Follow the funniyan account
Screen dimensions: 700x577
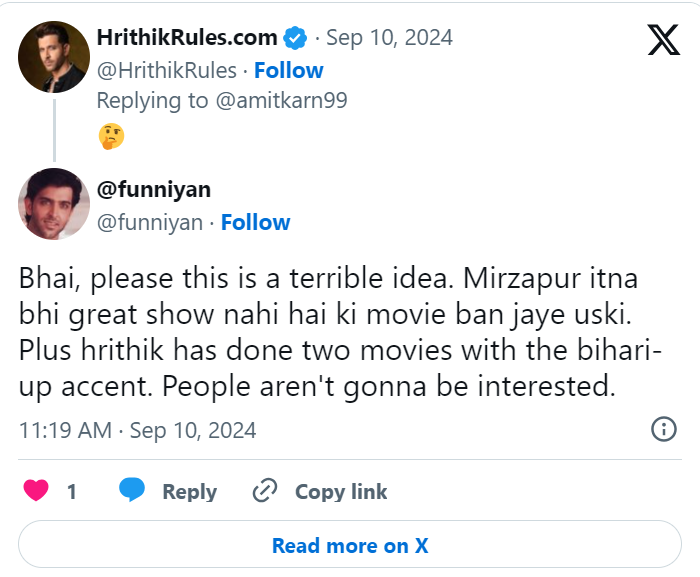click(x=256, y=222)
